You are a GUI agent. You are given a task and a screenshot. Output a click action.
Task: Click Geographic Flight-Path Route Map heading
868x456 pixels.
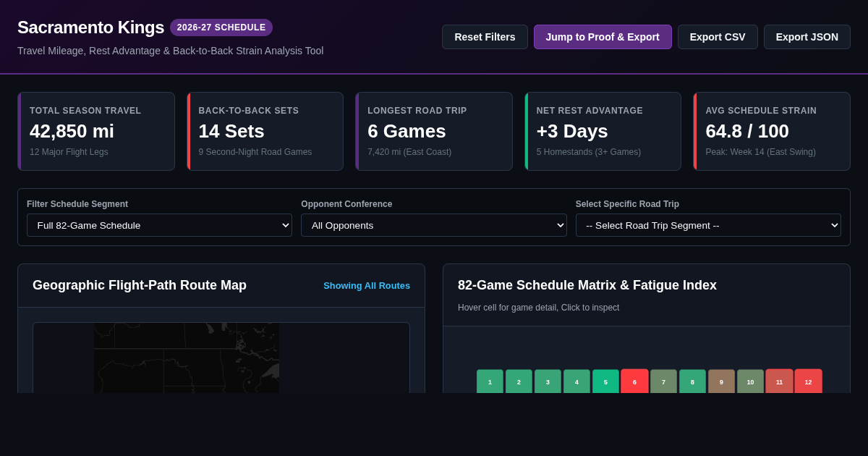(x=140, y=285)
